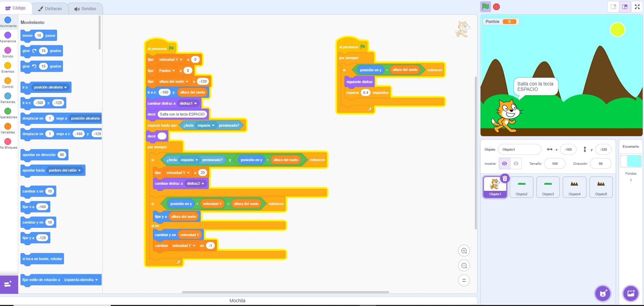Hide the sprite with the crossed-eye button
This screenshot has height=306, width=644.
[x=516, y=163]
